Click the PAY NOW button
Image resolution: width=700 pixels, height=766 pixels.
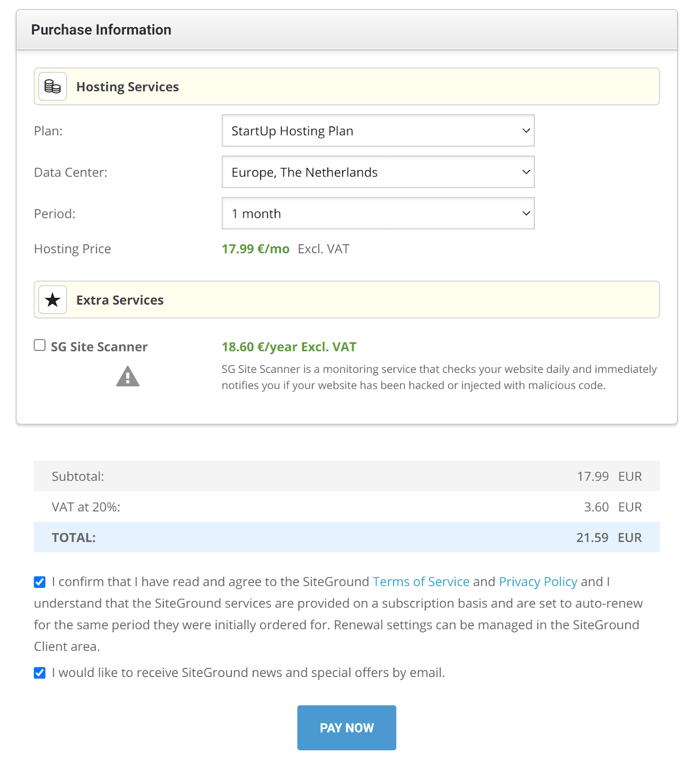(x=347, y=728)
